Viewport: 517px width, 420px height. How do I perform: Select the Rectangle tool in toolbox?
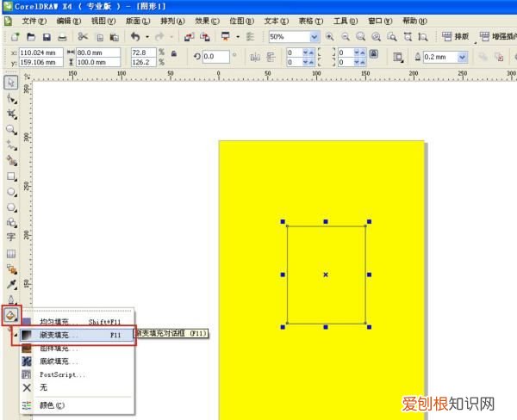11,176
